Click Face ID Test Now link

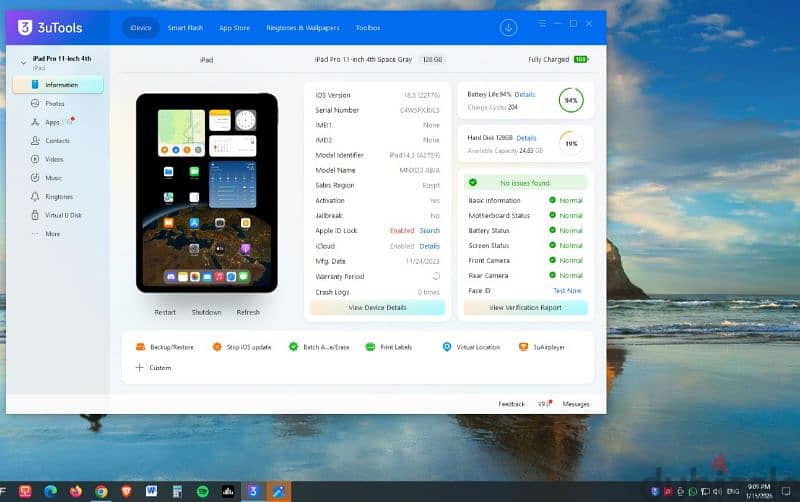click(567, 290)
